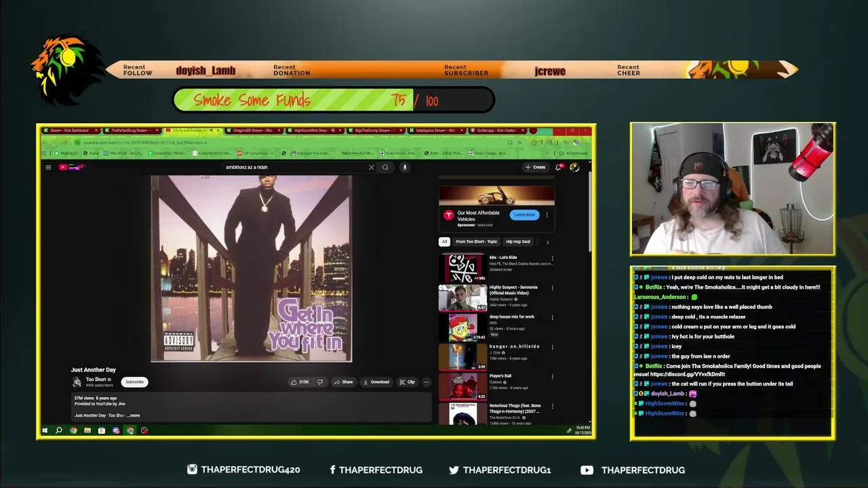The width and height of the screenshot is (868, 488).
Task: Open the Too Short channel avatar
Action: 77,382
